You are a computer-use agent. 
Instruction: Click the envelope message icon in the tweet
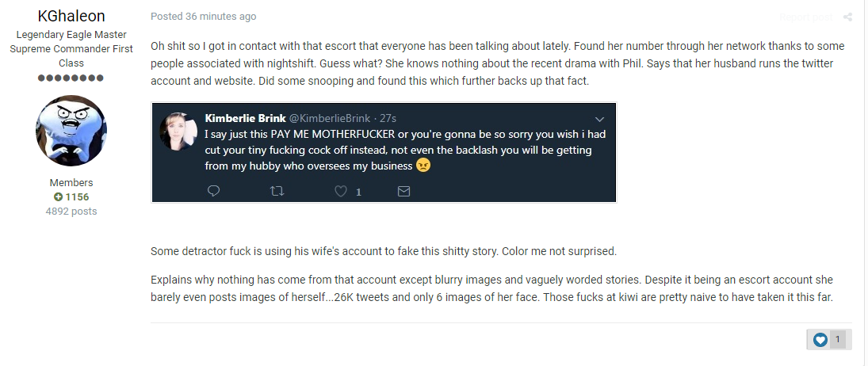click(x=404, y=191)
